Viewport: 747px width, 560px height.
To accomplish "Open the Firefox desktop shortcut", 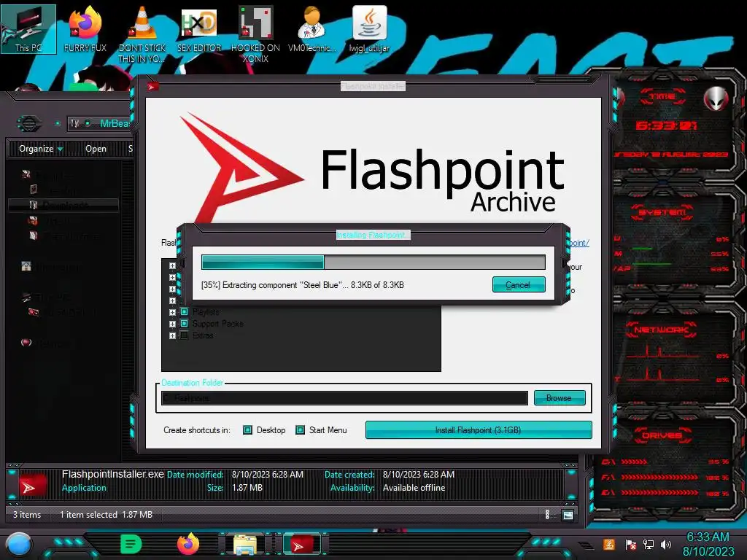I will tap(85, 29).
